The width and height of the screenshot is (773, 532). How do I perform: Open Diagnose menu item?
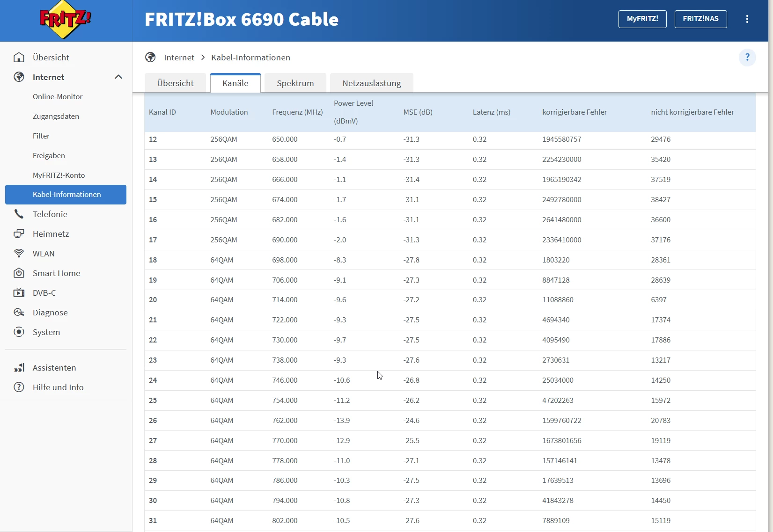click(50, 313)
